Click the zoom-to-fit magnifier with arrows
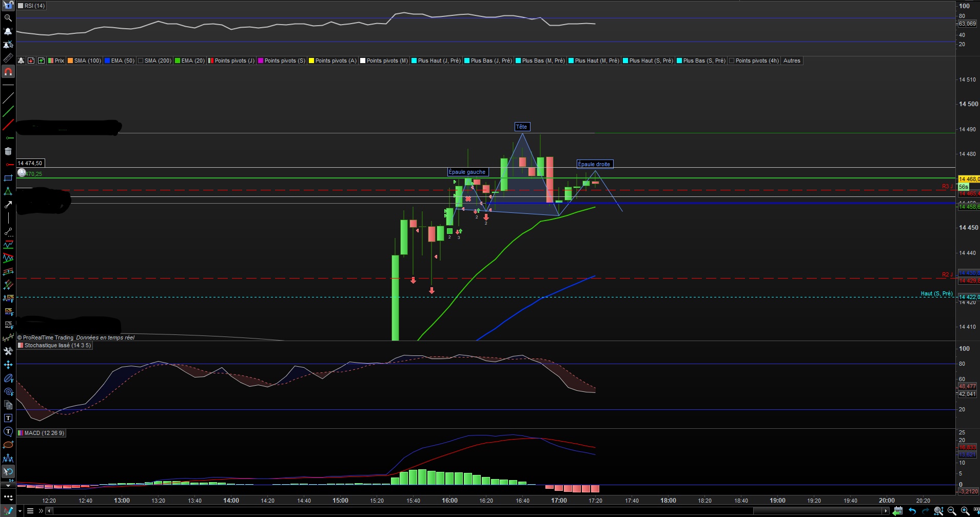980x517 pixels. click(938, 511)
